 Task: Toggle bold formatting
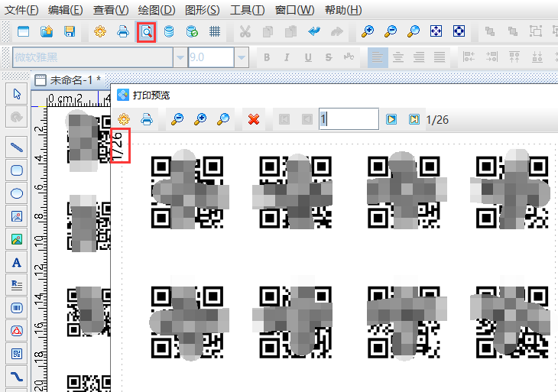coord(267,57)
